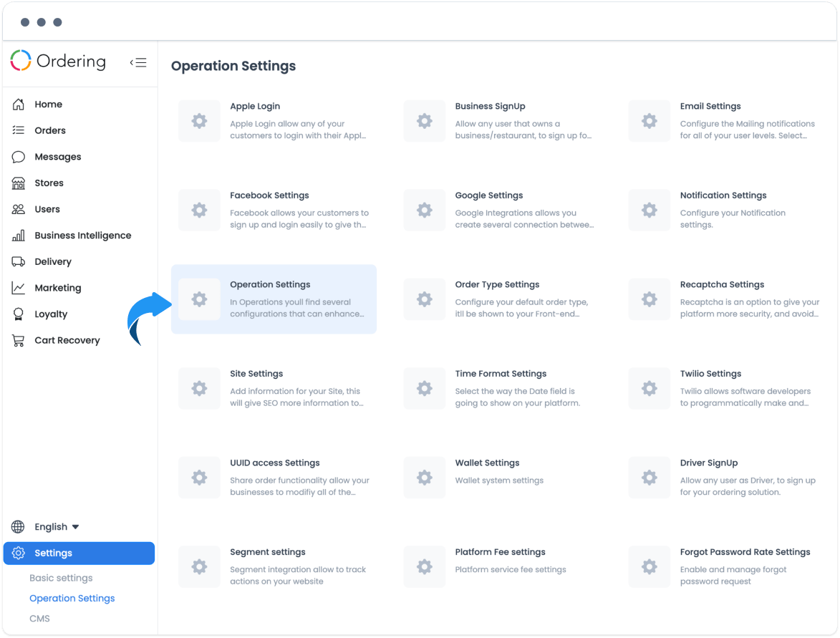840x638 pixels.
Task: Open the Site Settings title
Action: point(256,373)
